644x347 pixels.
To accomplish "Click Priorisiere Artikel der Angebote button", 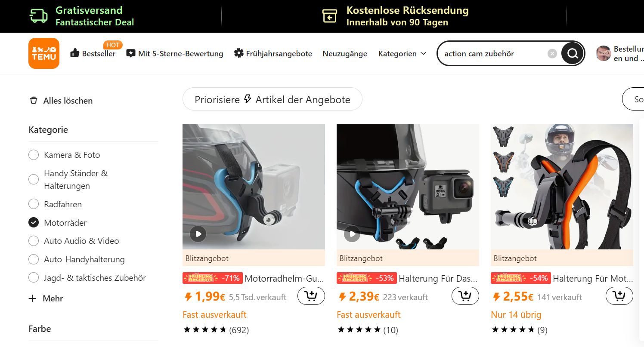I will [x=272, y=99].
